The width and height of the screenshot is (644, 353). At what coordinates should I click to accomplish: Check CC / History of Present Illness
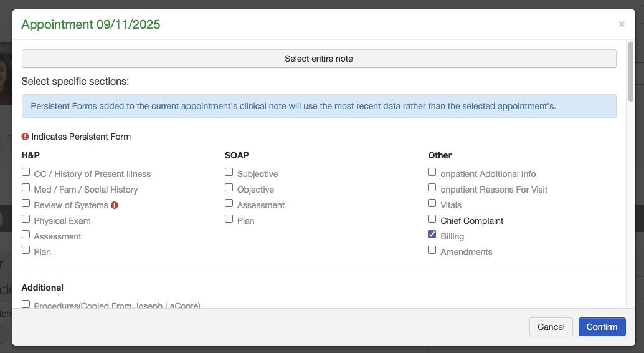tap(26, 172)
